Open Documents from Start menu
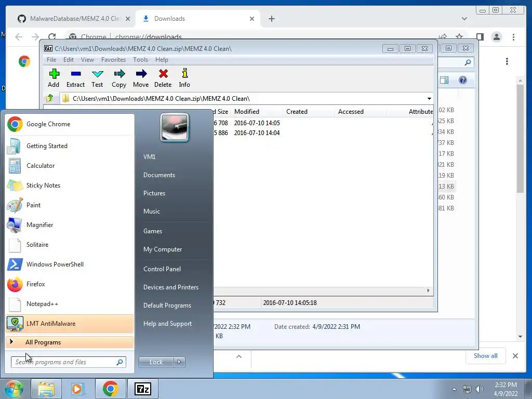Image resolution: width=532 pixels, height=399 pixels. point(159,175)
